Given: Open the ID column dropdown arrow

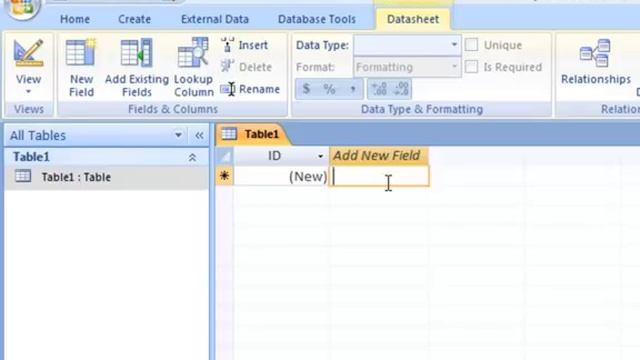Looking at the screenshot, I should [x=320, y=156].
